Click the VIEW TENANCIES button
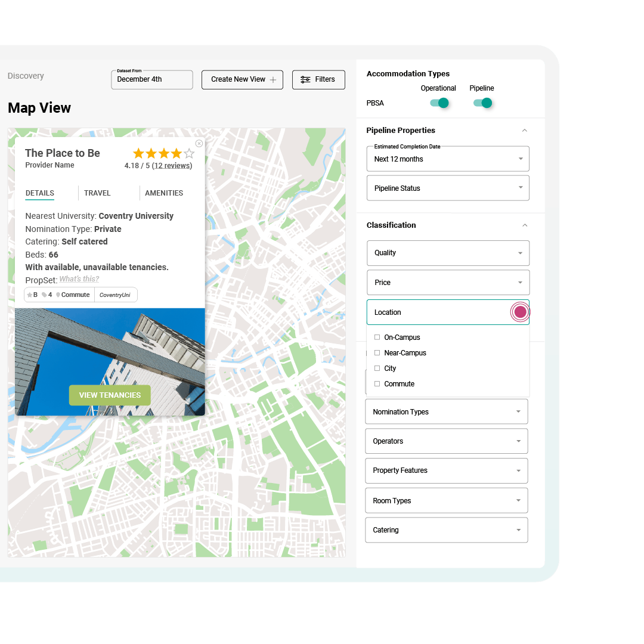This screenshot has width=644, height=644. (x=110, y=395)
